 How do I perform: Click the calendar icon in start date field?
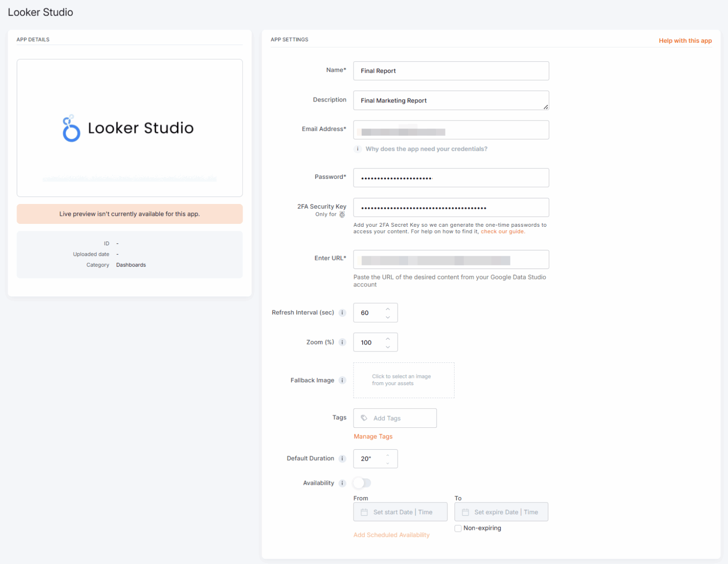tap(364, 512)
